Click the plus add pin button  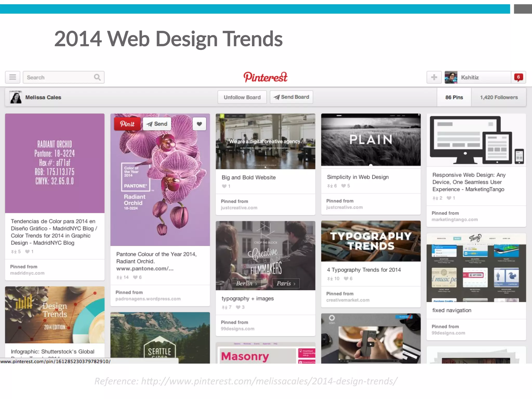(434, 77)
